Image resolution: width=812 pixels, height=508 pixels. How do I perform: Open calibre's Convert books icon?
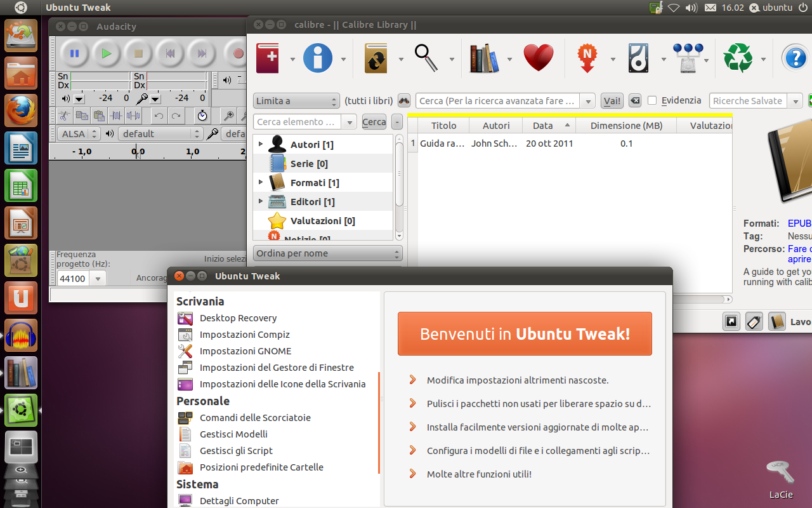(x=376, y=58)
